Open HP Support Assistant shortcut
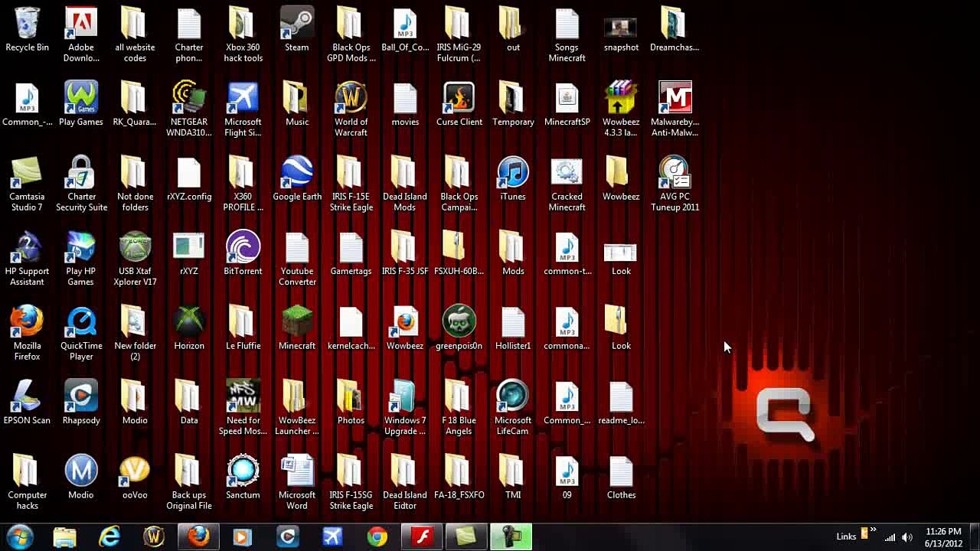Image resolution: width=980 pixels, height=551 pixels. tap(27, 259)
